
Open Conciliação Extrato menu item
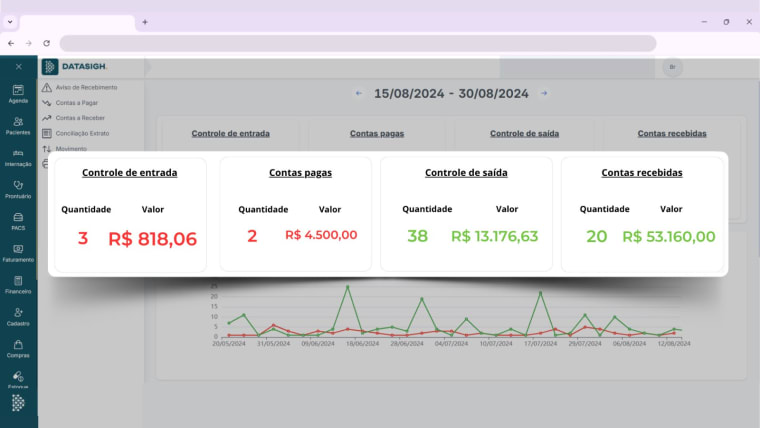(x=76, y=133)
